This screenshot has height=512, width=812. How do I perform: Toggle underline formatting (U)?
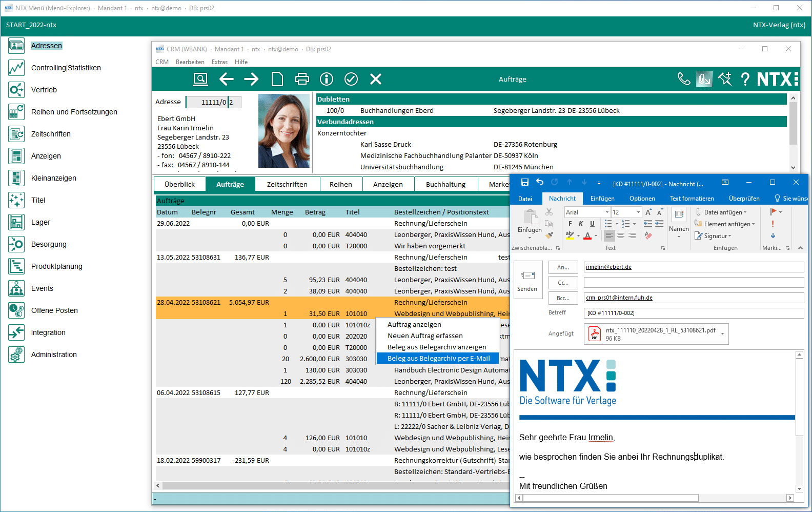(592, 224)
